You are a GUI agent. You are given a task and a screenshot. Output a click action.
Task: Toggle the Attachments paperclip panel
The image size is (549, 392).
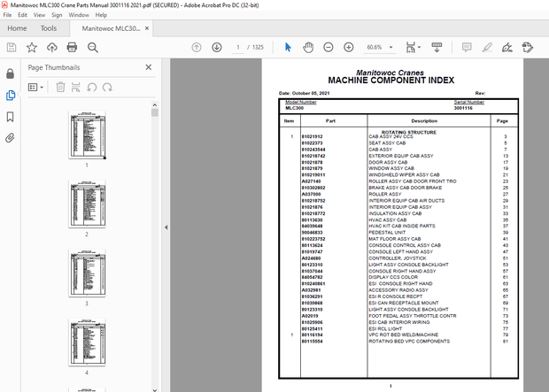click(x=11, y=138)
